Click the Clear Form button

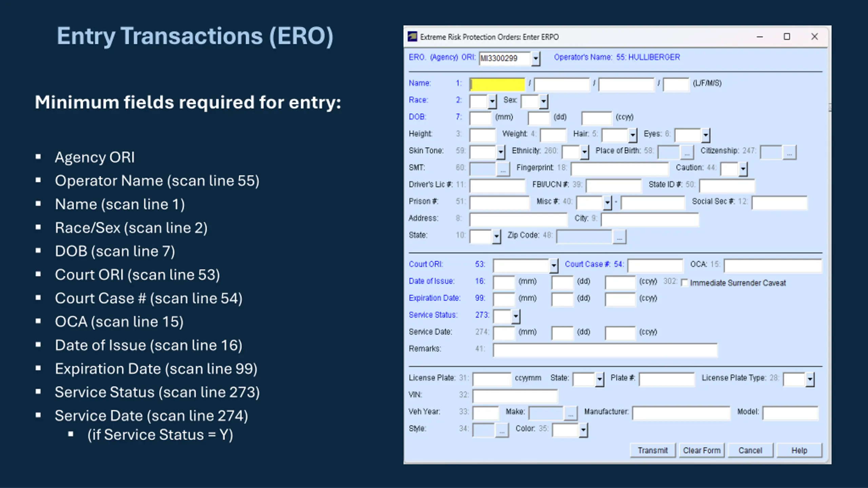[x=702, y=450]
